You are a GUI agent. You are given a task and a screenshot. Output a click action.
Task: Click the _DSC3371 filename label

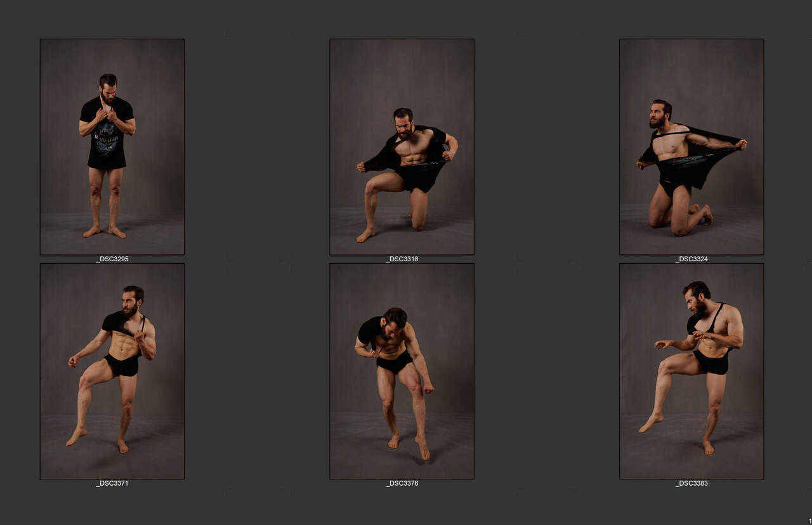(x=112, y=484)
